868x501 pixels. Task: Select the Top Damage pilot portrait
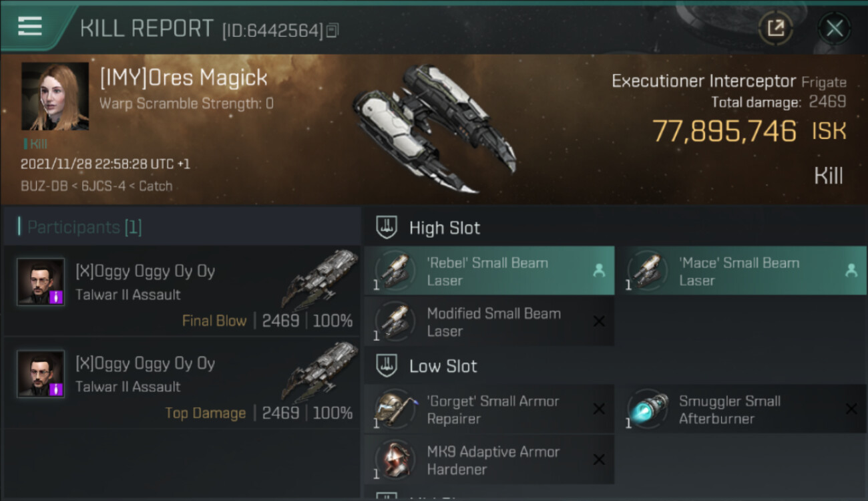pos(41,374)
